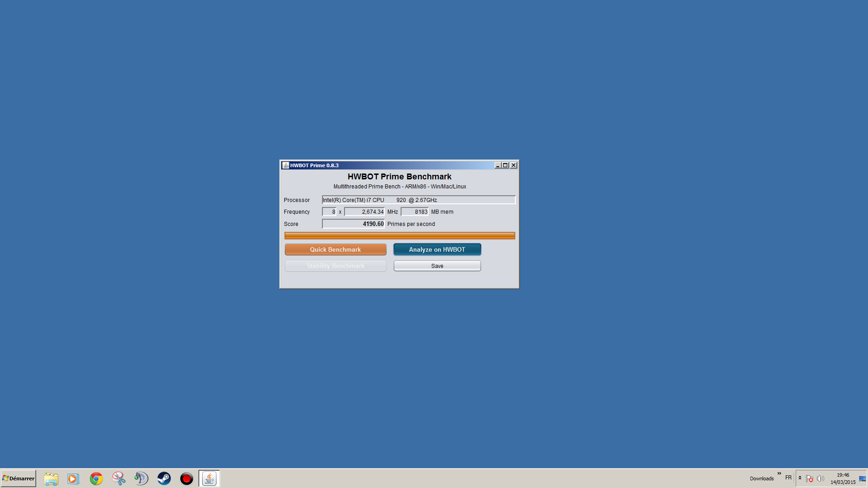Click the memory field showing 8183
868x488 pixels.
(x=415, y=211)
